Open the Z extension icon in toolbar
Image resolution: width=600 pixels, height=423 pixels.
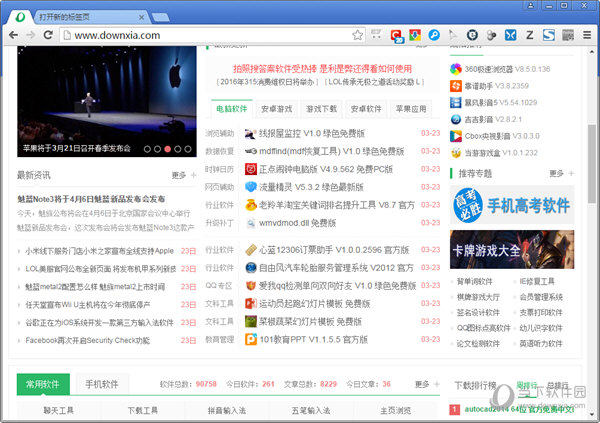coord(530,35)
